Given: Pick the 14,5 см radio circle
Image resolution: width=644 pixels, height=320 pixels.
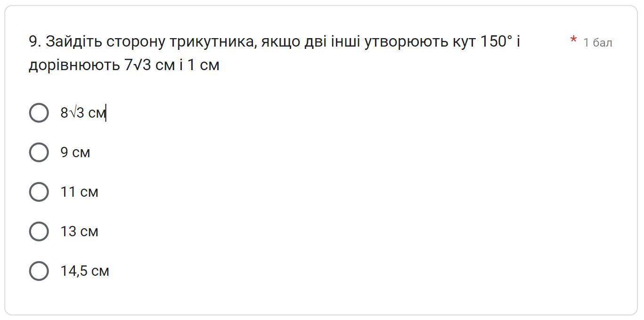Looking at the screenshot, I should (39, 271).
